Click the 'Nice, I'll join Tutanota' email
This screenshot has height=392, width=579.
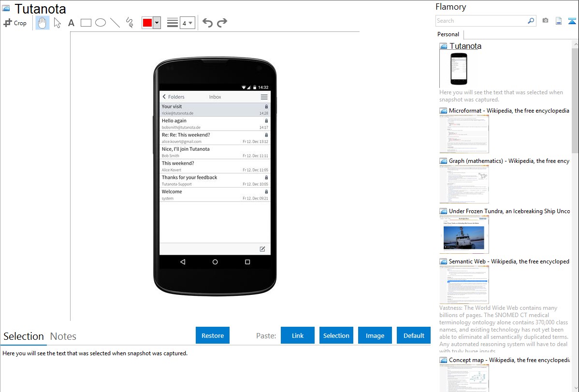click(x=215, y=152)
